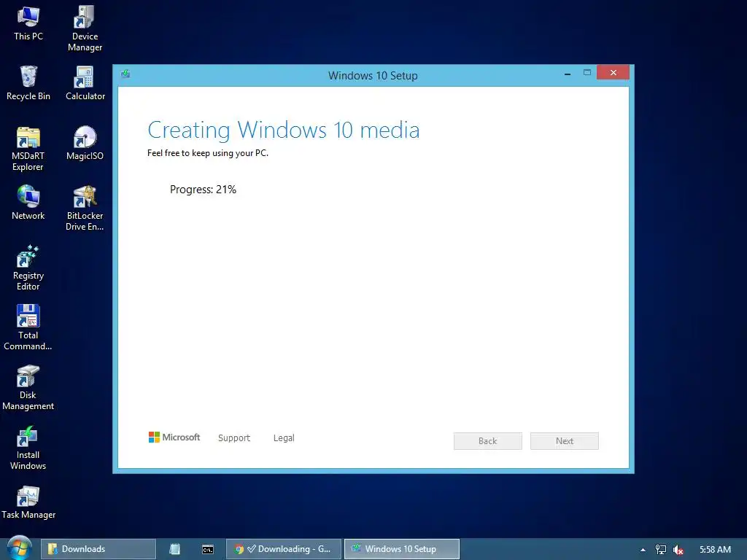
Task: Select the MagicISO desktop icon
Action: tap(85, 143)
